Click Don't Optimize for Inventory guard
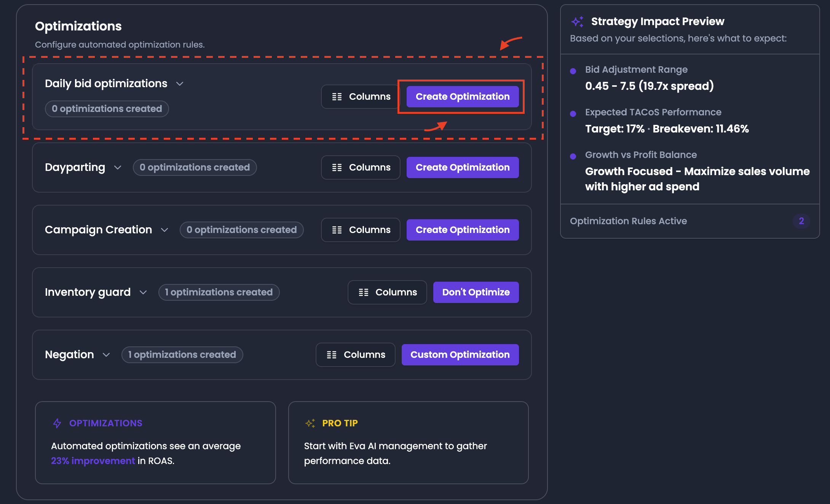The height and width of the screenshot is (504, 830). click(476, 292)
